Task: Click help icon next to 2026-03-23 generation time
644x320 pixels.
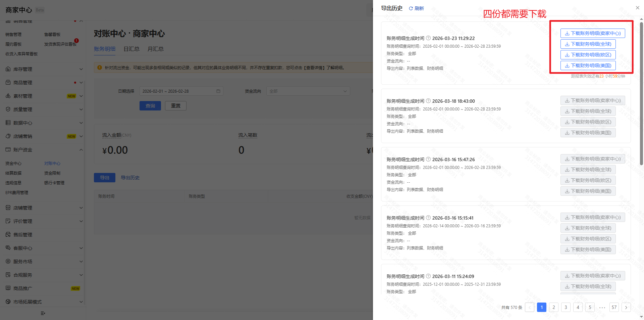Action: pos(428,38)
